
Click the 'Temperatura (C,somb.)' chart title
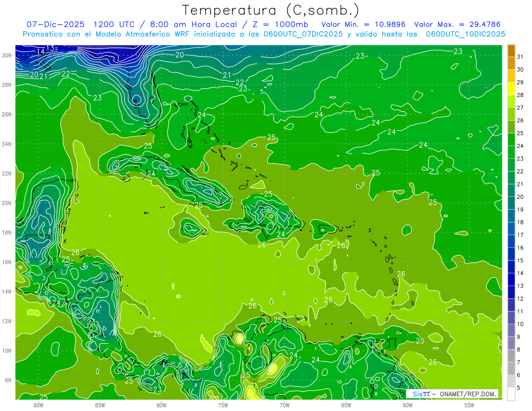271,10
